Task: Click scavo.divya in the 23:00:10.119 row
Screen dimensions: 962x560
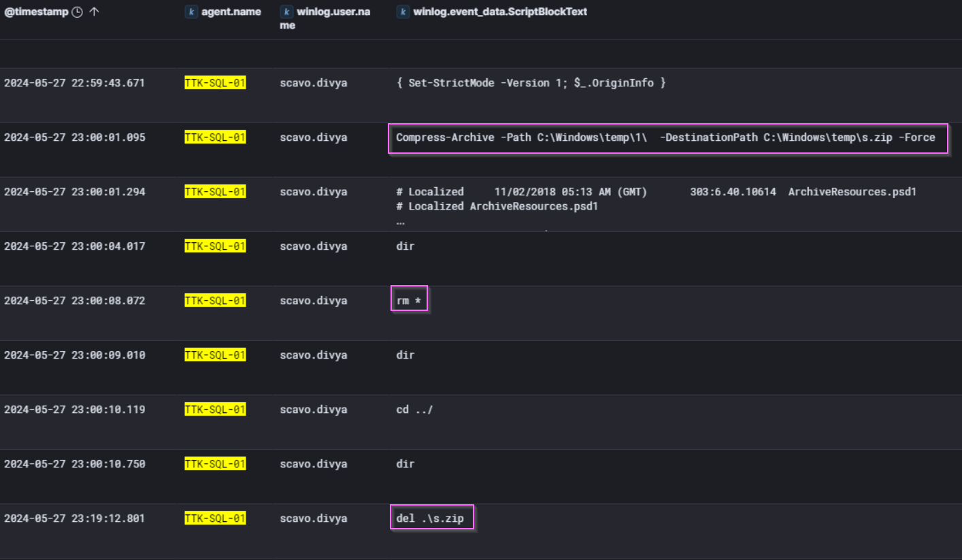Action: pyautogui.click(x=313, y=410)
